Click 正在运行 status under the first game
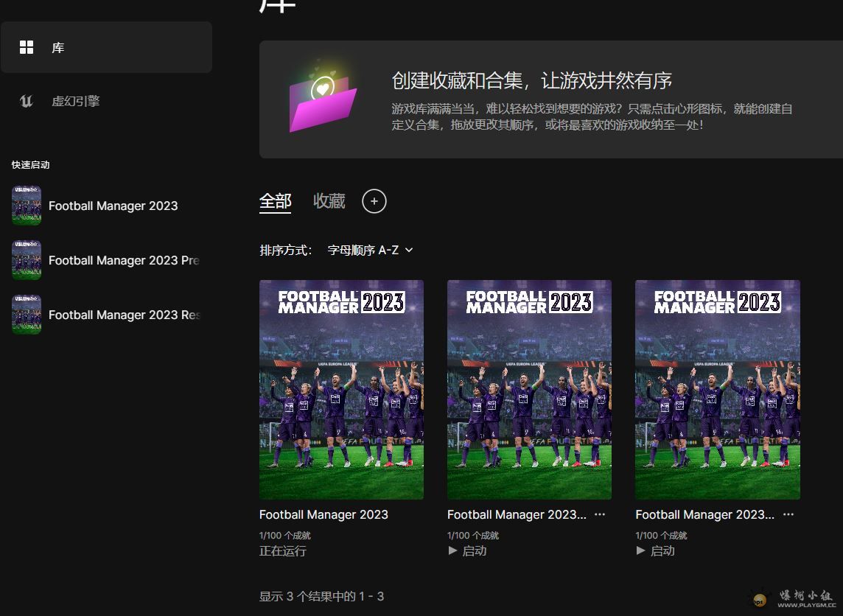843x616 pixels. pyautogui.click(x=283, y=550)
